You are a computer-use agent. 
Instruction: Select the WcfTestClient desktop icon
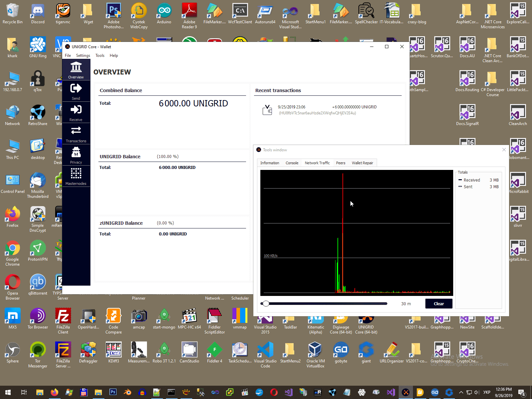pyautogui.click(x=240, y=14)
